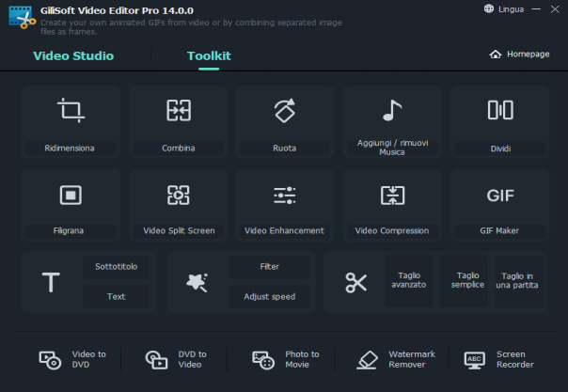Screen dimensions: 568x392
Task: Click the globe language icon
Action: pyautogui.click(x=489, y=8)
